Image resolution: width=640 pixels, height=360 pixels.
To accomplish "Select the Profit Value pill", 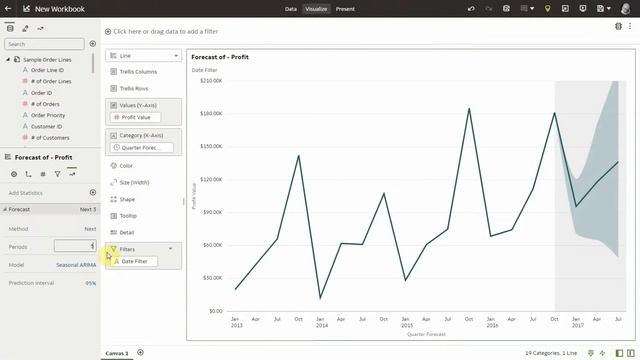I will [135, 117].
